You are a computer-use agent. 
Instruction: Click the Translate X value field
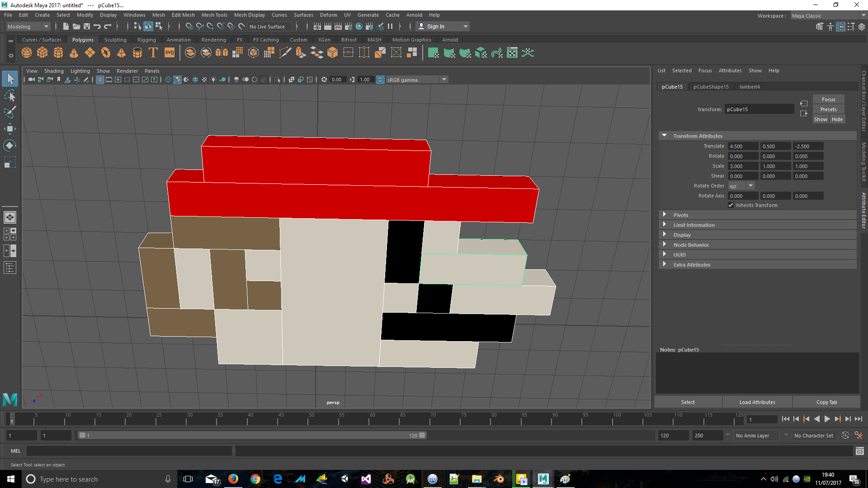click(x=743, y=146)
